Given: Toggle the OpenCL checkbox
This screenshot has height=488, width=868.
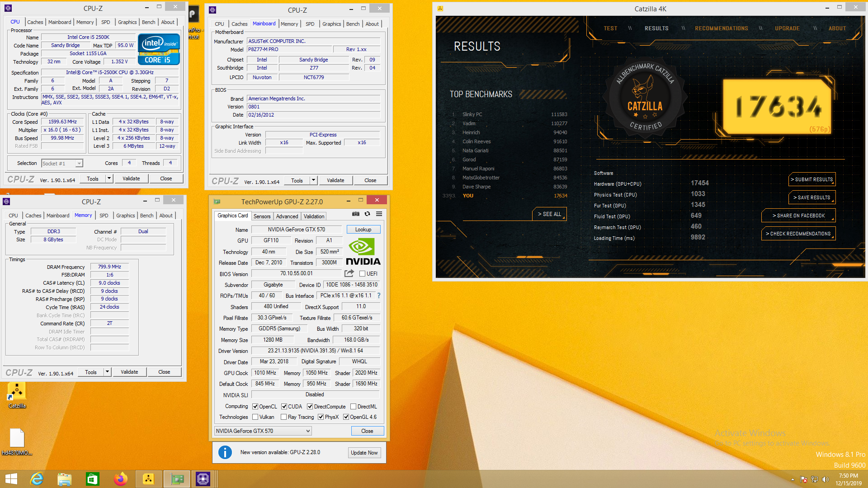Looking at the screenshot, I should coord(255,407).
